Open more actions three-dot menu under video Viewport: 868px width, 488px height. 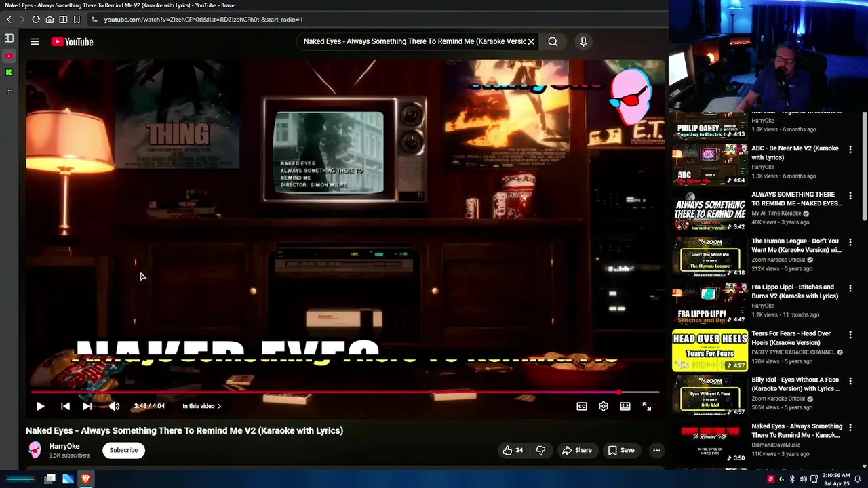coord(656,450)
